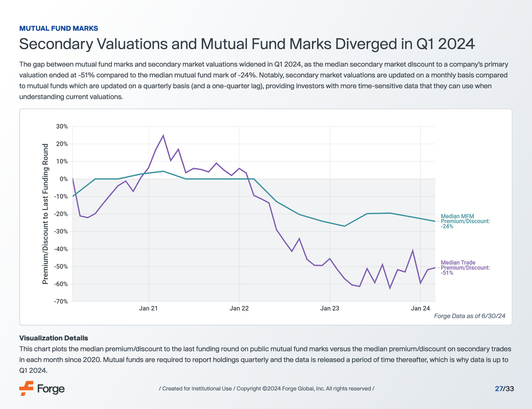Click the 'Jan 24' x-axis label
532x409 pixels.
(420, 308)
